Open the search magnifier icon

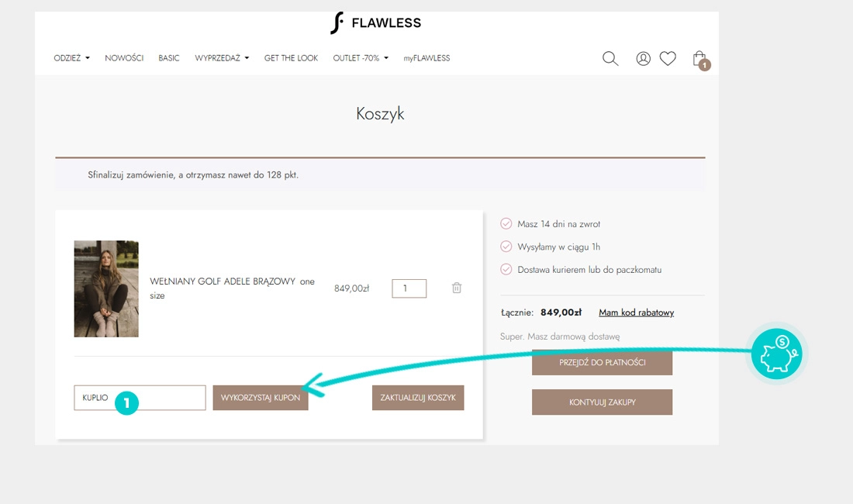pyautogui.click(x=610, y=58)
